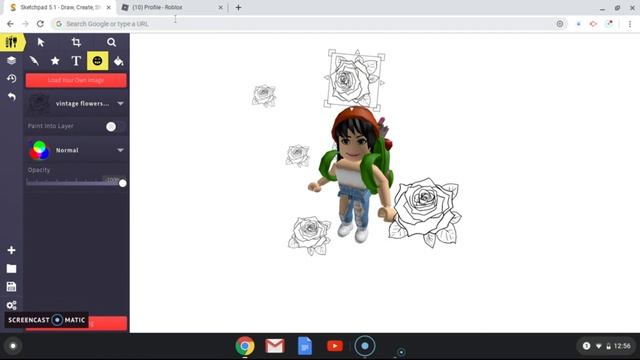
Task: Click the RGB blend color circle
Action: pyautogui.click(x=39, y=150)
